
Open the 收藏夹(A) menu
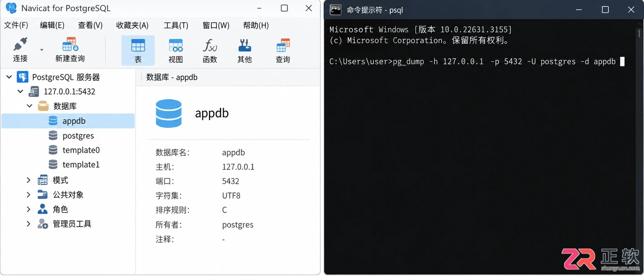132,25
